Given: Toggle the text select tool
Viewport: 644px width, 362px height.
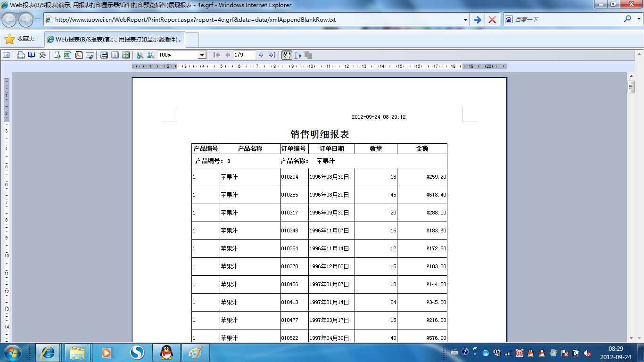Looking at the screenshot, I should tap(297, 55).
